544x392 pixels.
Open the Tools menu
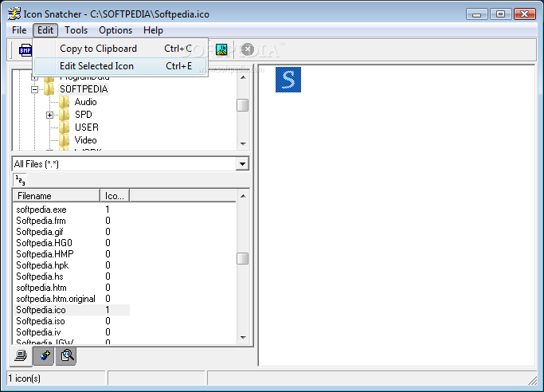point(76,30)
